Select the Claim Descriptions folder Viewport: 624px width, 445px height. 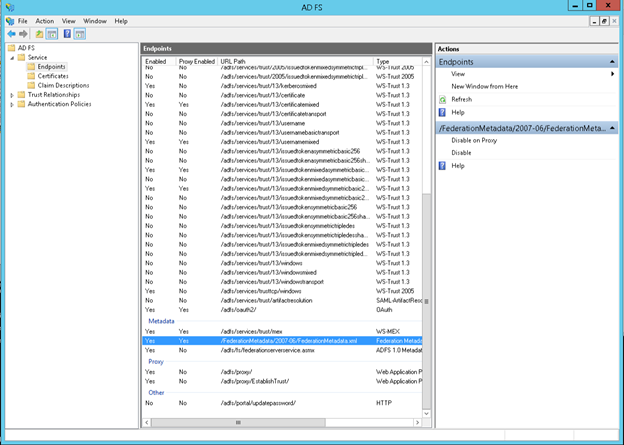(63, 85)
